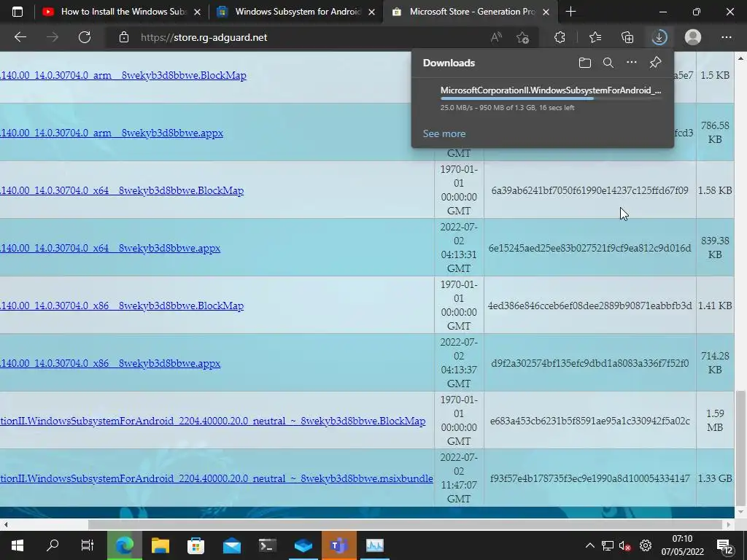Image resolution: width=747 pixels, height=560 pixels.
Task: Open the taskbar clock showing 07:10
Action: pos(682,545)
